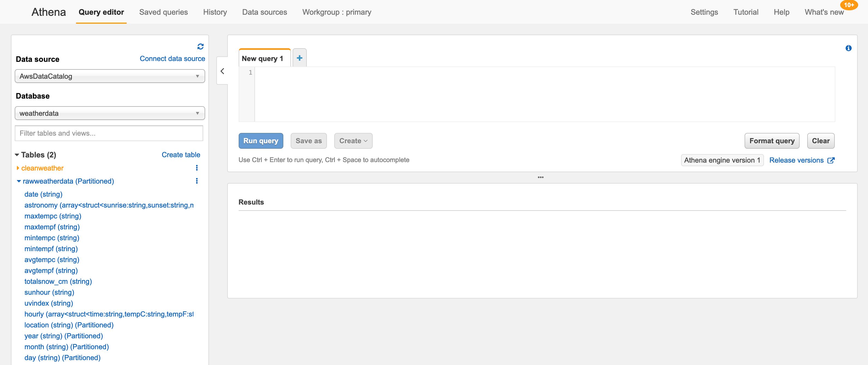Image resolution: width=868 pixels, height=365 pixels.
Task: Open the Create dropdown button
Action: (353, 141)
